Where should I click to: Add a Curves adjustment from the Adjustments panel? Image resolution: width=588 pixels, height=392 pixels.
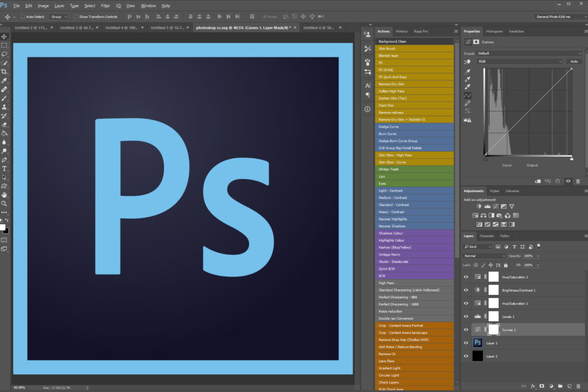pos(496,206)
